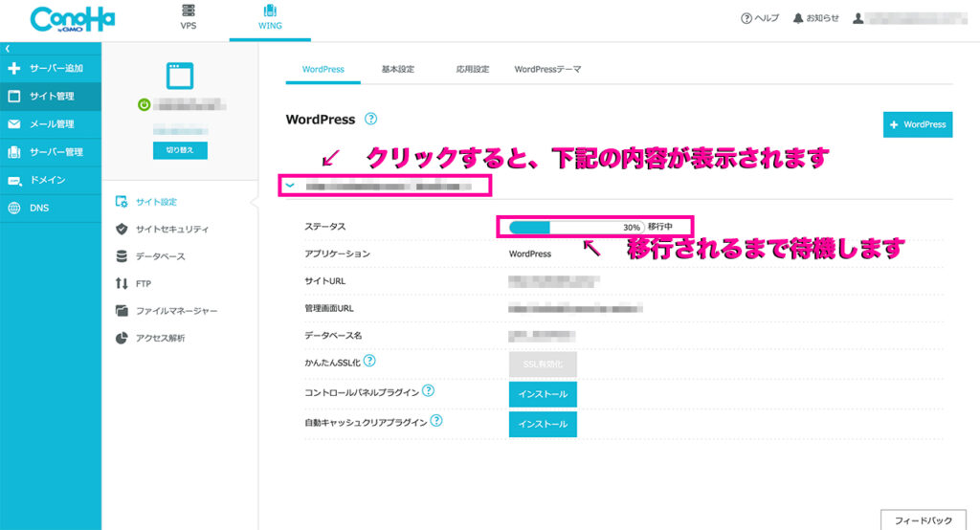The height and width of the screenshot is (530, 980).
Task: Click help icon next to かんたんSSL化
Action: point(369,361)
